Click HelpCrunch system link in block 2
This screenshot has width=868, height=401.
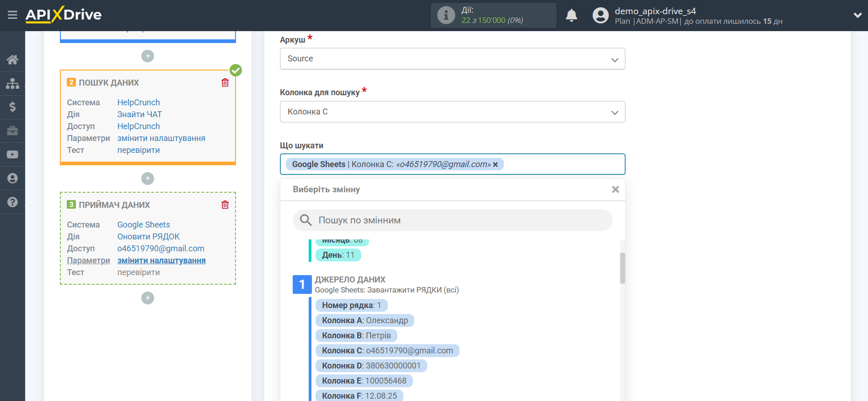[x=139, y=103]
